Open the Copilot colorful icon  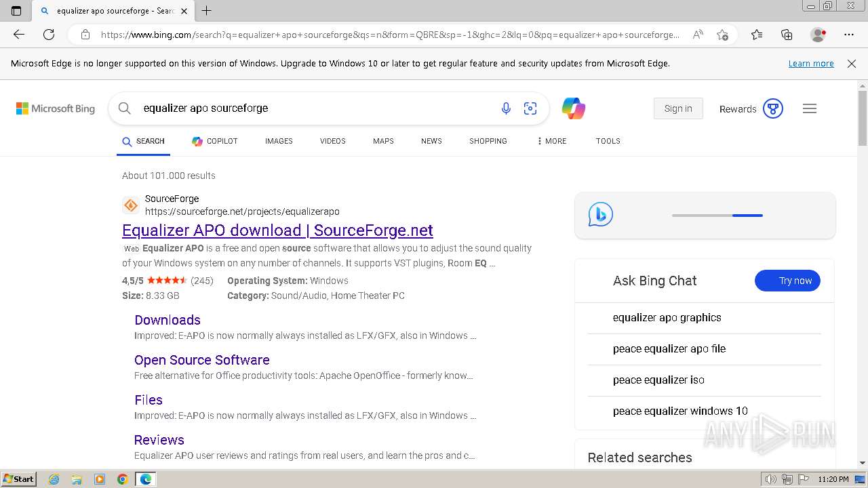click(574, 108)
